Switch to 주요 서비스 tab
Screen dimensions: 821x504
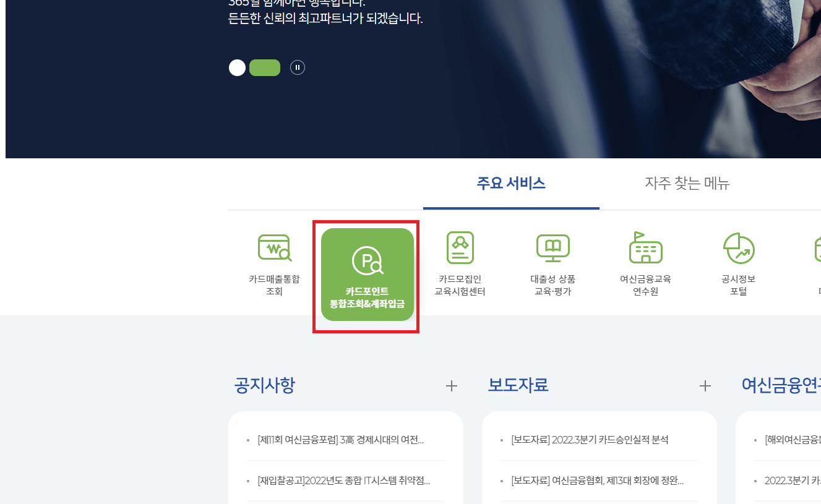[x=511, y=184]
